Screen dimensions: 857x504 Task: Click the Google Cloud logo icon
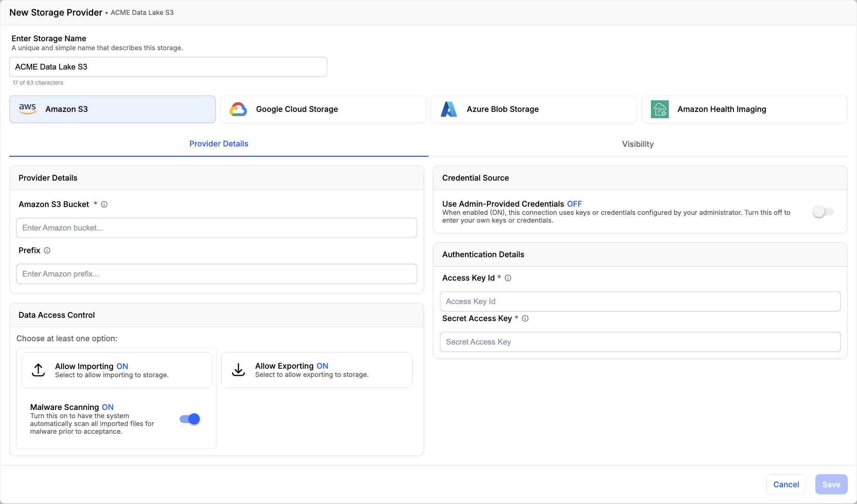coord(238,109)
